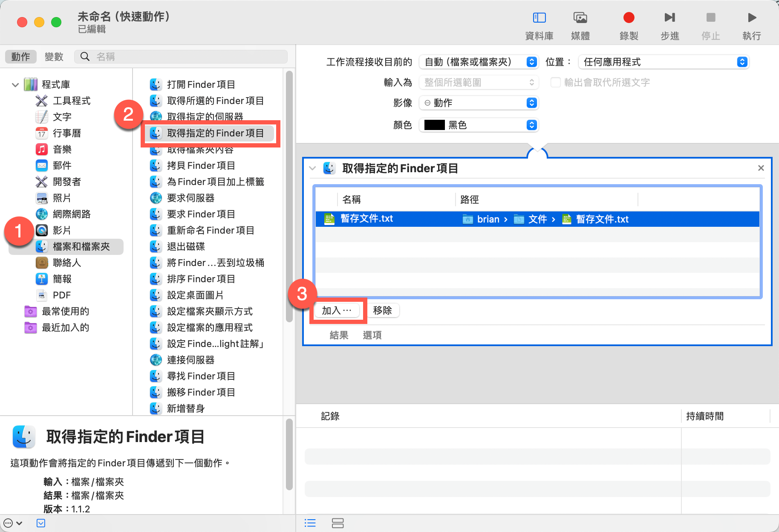Open the 選項 tab of the action

tap(372, 335)
